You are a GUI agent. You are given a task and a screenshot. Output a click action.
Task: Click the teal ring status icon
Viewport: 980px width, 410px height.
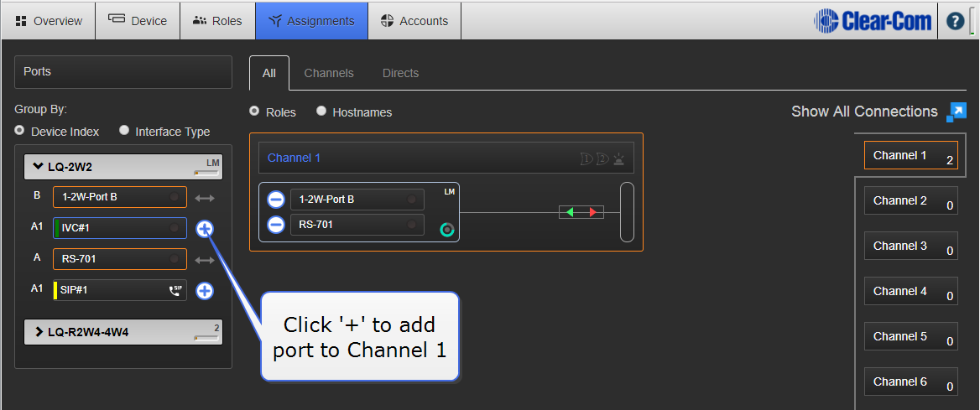pyautogui.click(x=447, y=230)
